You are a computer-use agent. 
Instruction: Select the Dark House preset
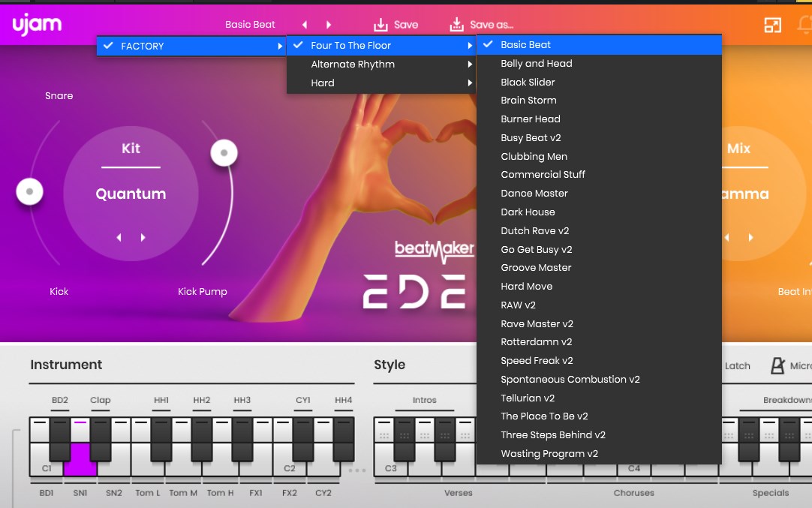[528, 212]
